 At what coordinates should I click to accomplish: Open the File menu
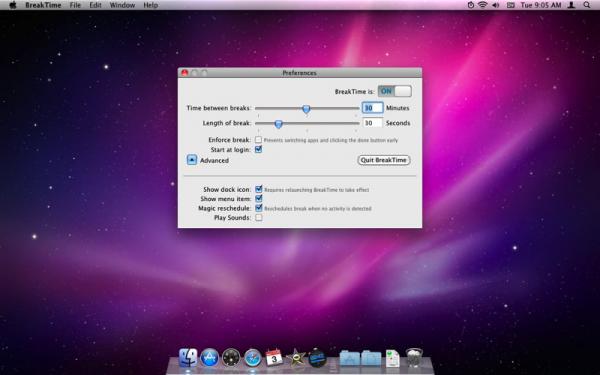pyautogui.click(x=75, y=5)
